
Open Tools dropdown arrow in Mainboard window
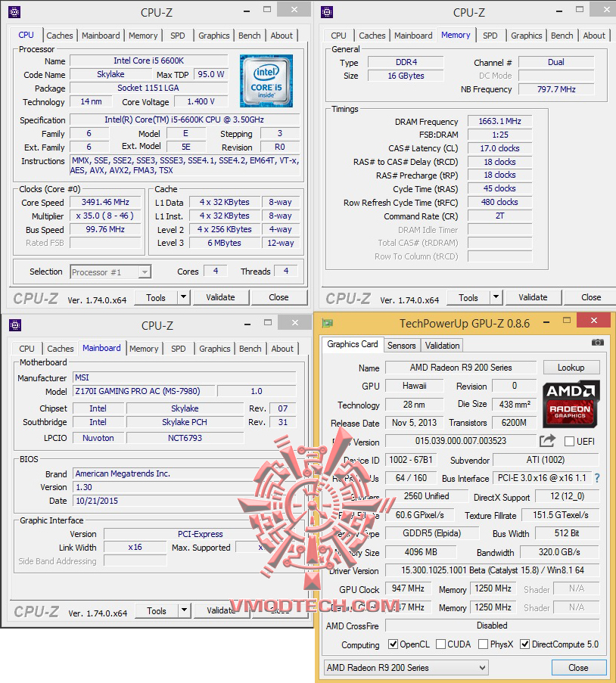click(x=185, y=610)
